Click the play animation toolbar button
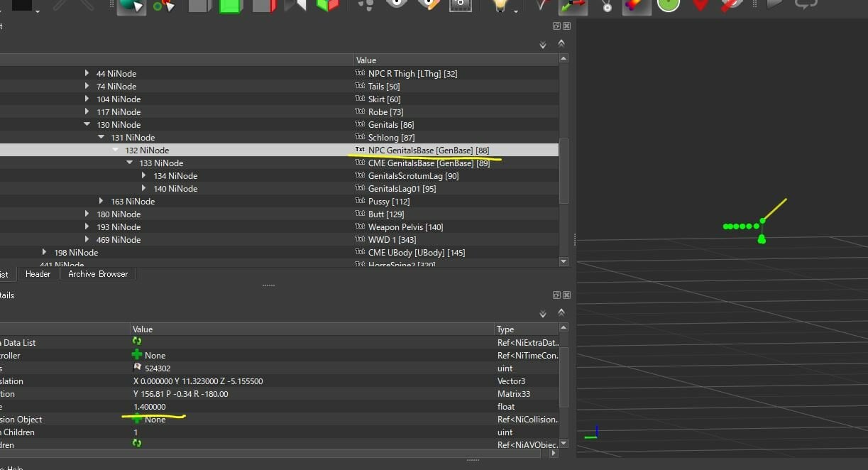This screenshot has height=470, width=868. tap(774, 4)
